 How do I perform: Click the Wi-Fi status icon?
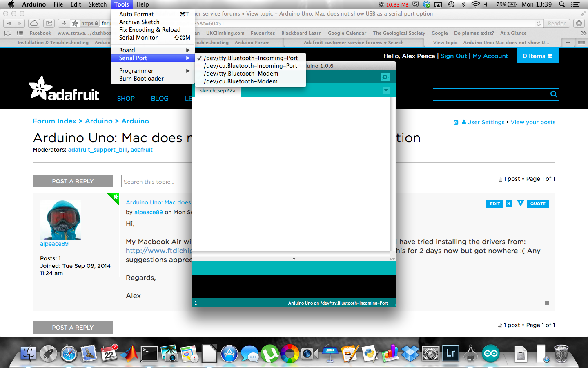click(x=475, y=4)
